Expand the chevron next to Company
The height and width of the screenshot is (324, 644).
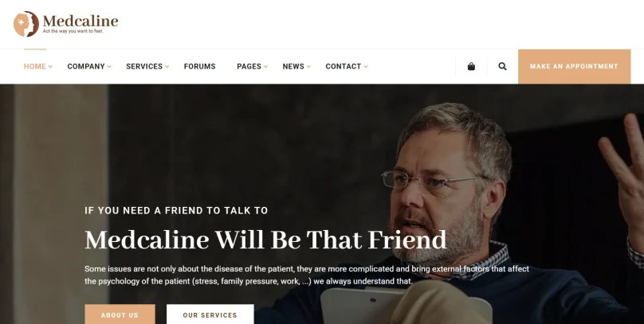(x=109, y=66)
